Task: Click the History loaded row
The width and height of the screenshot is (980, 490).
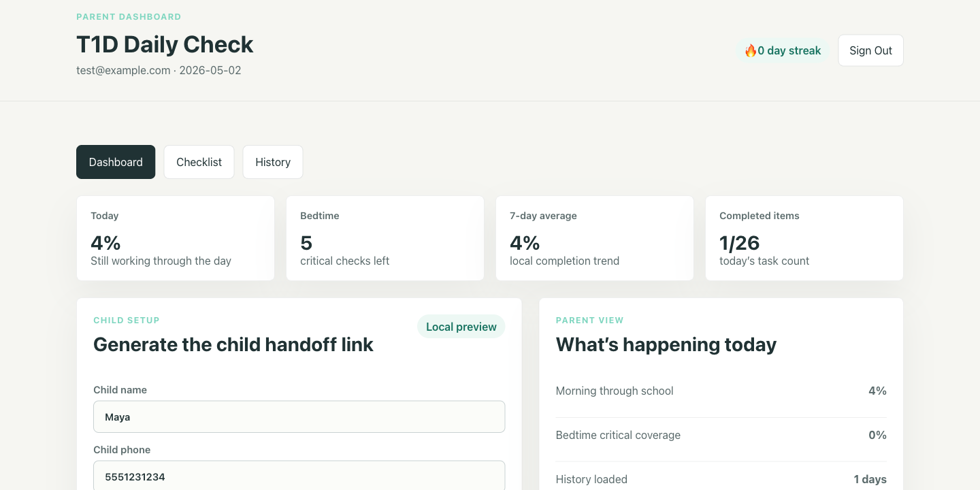Action: (721, 479)
